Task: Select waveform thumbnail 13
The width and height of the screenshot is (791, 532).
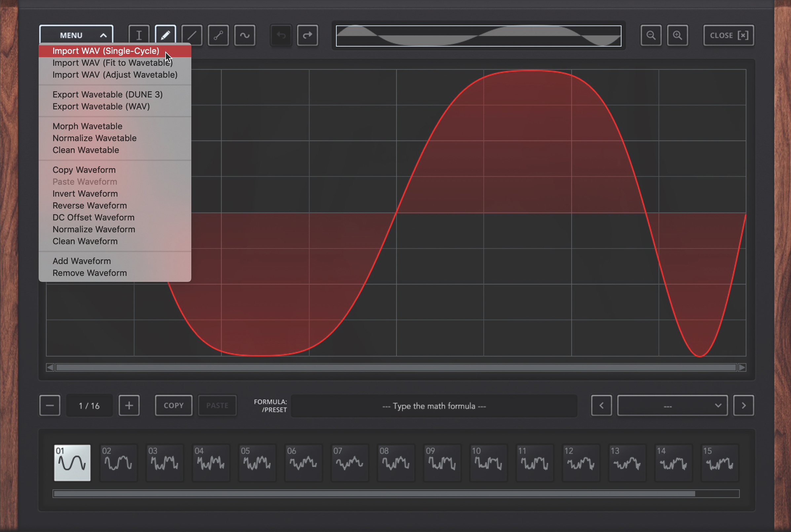Action: (x=627, y=463)
